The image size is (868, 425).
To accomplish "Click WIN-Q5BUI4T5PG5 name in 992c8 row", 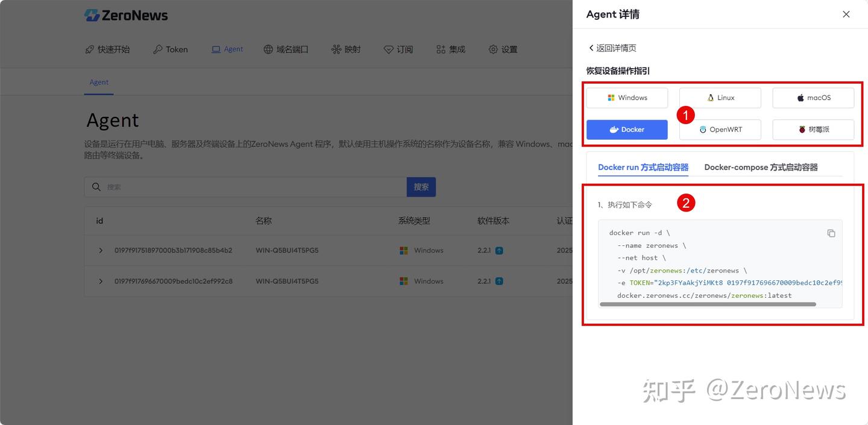I will point(287,281).
